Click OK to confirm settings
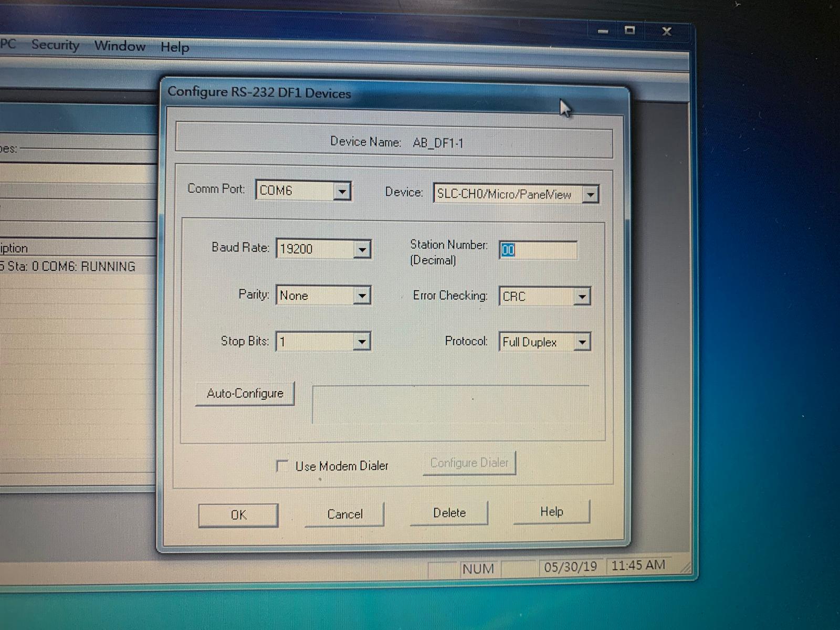Image resolution: width=840 pixels, height=630 pixels. click(x=238, y=515)
